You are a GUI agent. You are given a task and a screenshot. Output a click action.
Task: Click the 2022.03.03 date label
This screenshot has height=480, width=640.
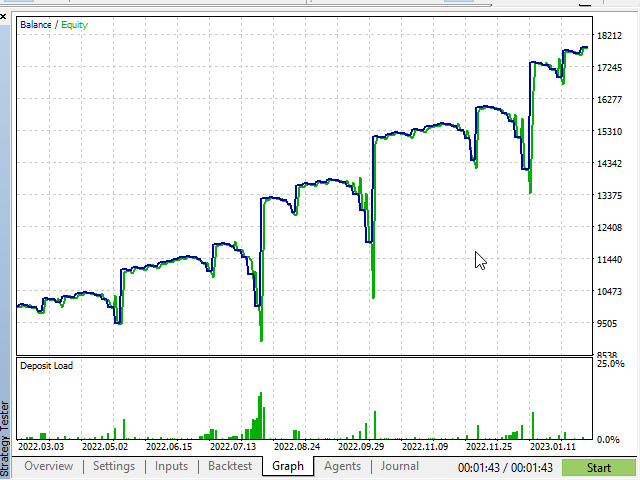click(41, 447)
